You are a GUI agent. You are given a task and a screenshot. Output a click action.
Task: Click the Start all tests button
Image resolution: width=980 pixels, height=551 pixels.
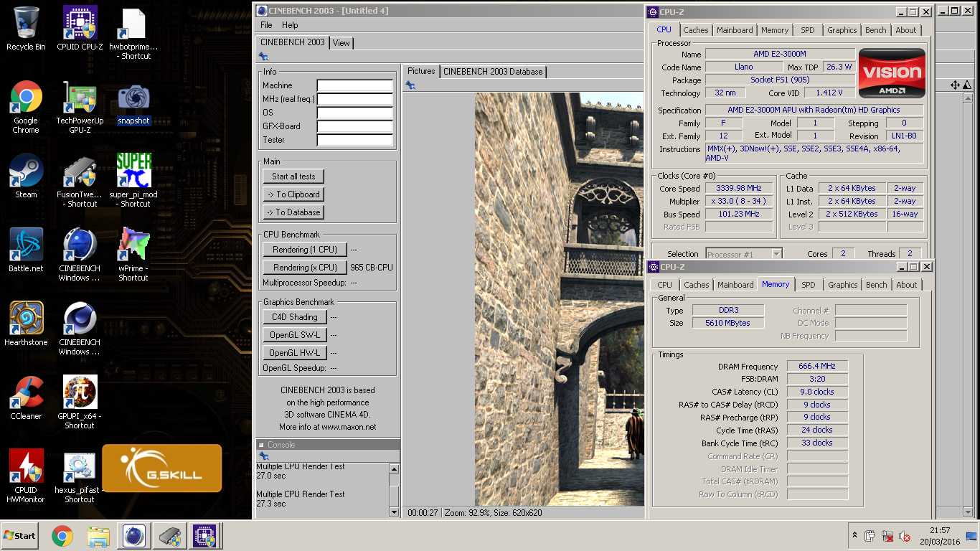click(x=293, y=176)
